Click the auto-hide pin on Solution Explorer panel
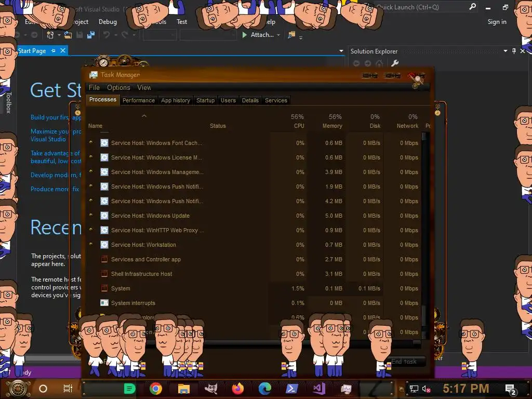Image resolution: width=532 pixels, height=399 pixels. [514, 51]
